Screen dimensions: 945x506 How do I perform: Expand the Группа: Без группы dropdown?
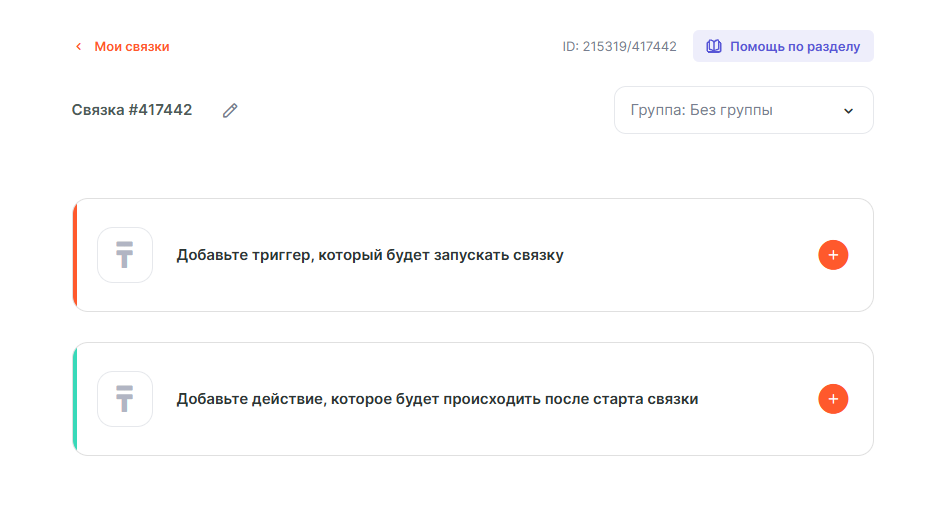click(743, 110)
